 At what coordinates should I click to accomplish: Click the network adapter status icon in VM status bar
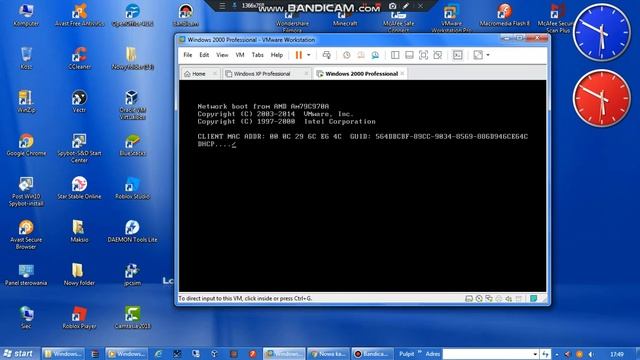pos(489,299)
